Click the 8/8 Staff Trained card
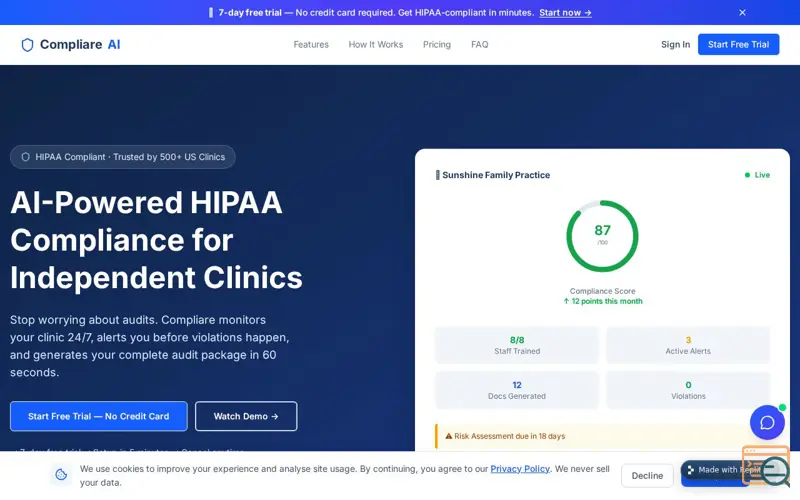800x500 pixels. pos(517,345)
